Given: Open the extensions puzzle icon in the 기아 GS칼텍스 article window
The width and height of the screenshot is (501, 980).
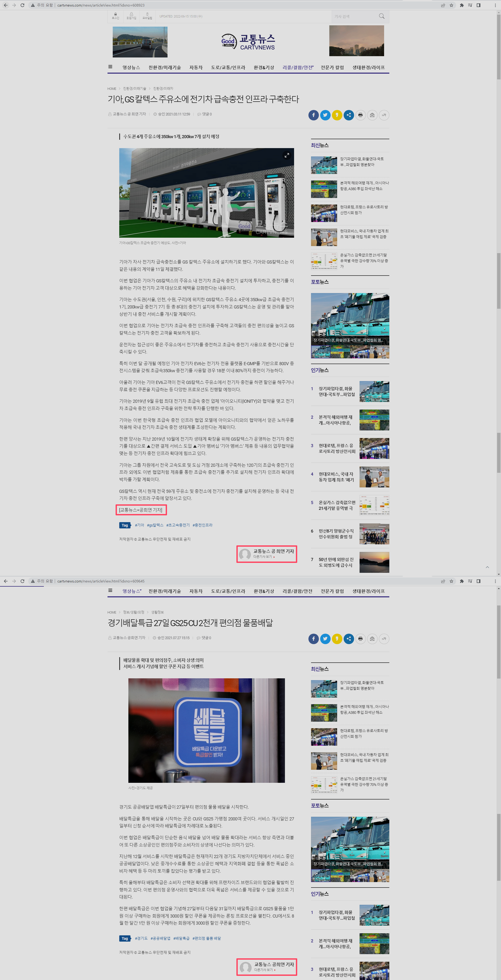Looking at the screenshot, I should click(461, 5).
